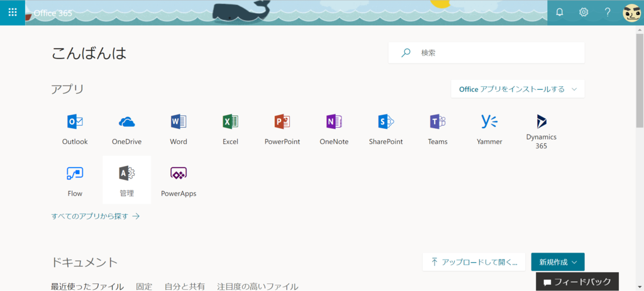Image resolution: width=644 pixels, height=291 pixels.
Task: Launch the Dynamics 365 app
Action: (x=541, y=131)
